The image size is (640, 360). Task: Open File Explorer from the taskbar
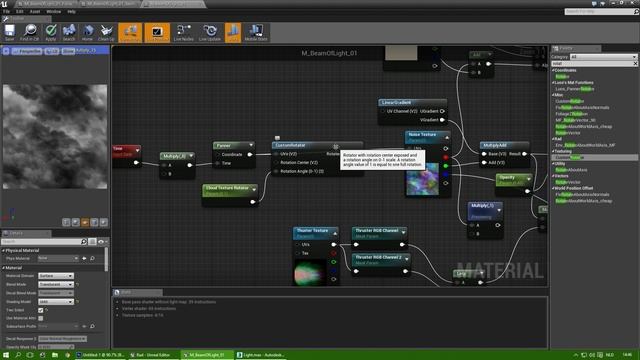click(x=55, y=355)
